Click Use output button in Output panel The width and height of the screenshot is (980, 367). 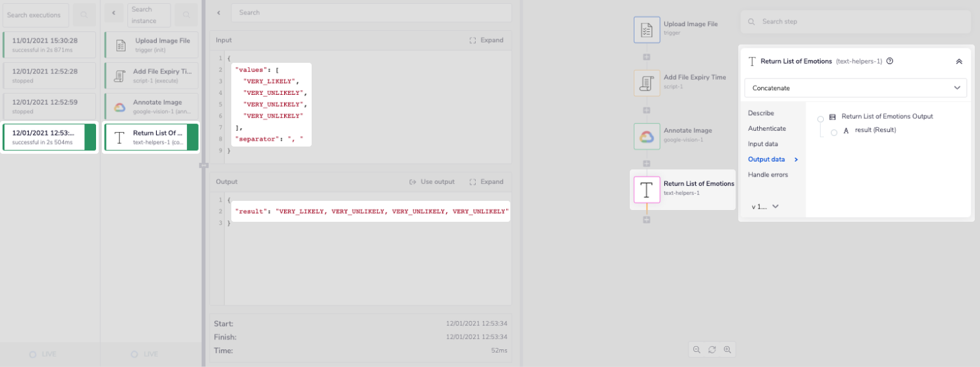[432, 182]
